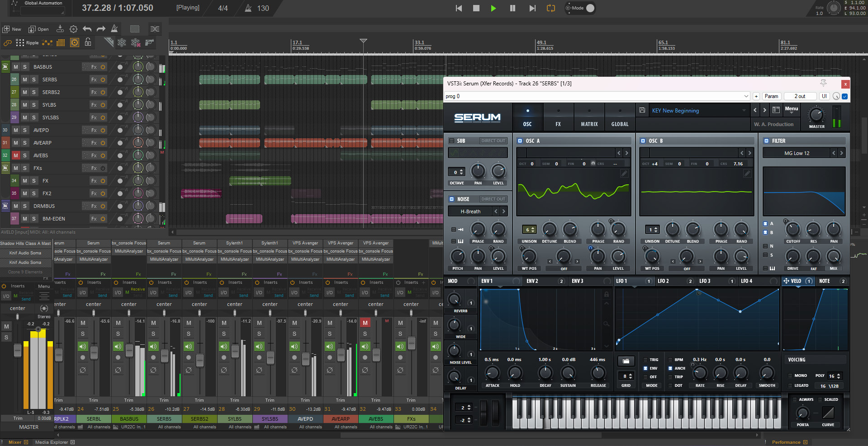
Task: Open Serum's preset browser icon
Action: [x=776, y=110]
